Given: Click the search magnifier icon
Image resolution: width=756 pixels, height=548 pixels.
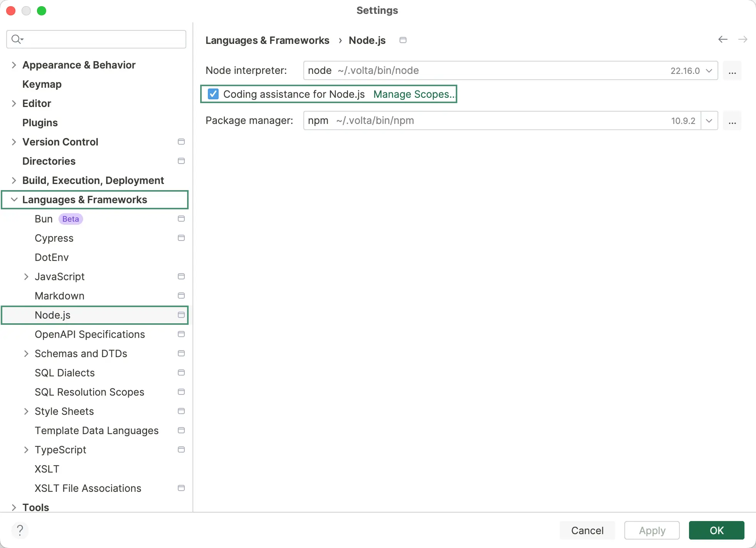Looking at the screenshot, I should click(x=17, y=39).
